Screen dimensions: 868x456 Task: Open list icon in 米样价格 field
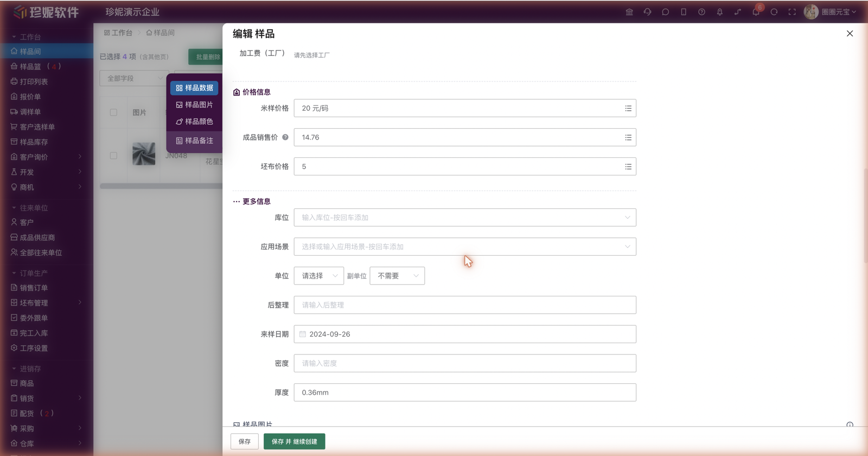point(628,109)
